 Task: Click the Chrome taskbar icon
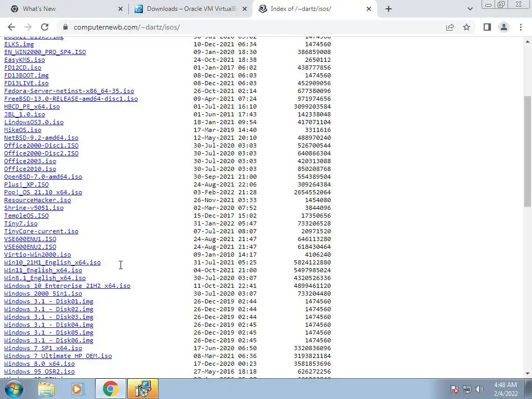tap(110, 389)
